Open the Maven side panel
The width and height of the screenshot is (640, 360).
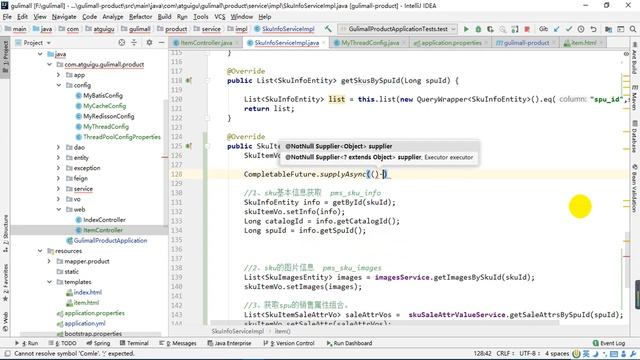[x=635, y=97]
